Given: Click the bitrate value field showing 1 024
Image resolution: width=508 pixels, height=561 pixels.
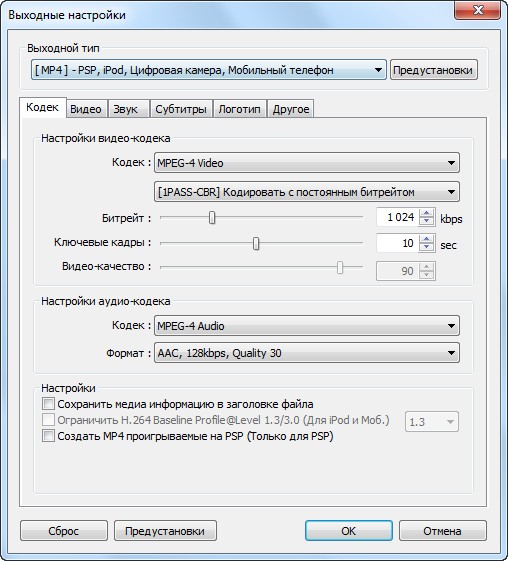Looking at the screenshot, I should pos(397,217).
